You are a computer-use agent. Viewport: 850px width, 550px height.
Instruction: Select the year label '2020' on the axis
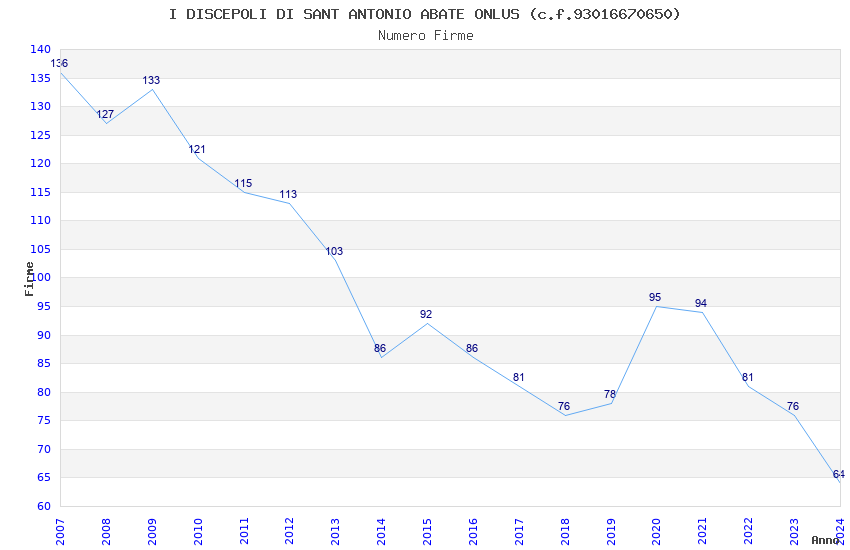click(x=656, y=532)
